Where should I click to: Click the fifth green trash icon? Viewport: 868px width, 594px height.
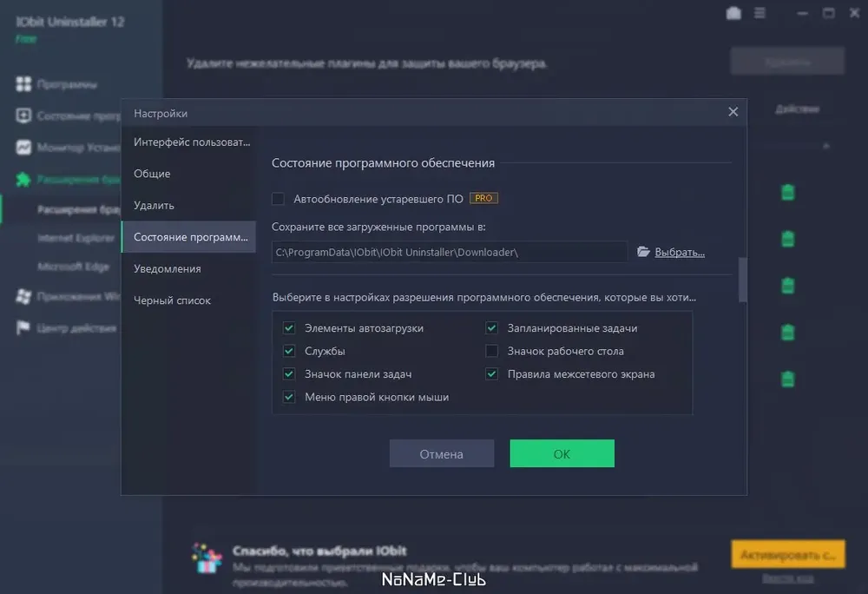click(x=788, y=379)
